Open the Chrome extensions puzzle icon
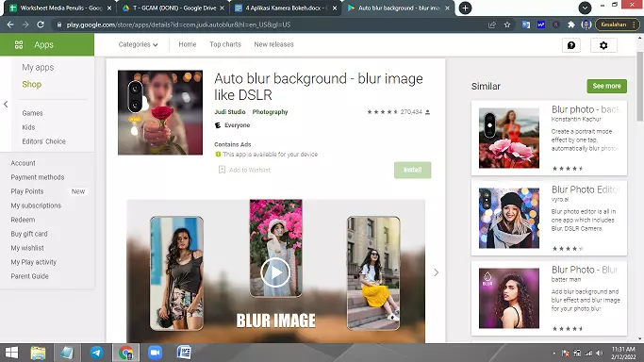 (570, 25)
